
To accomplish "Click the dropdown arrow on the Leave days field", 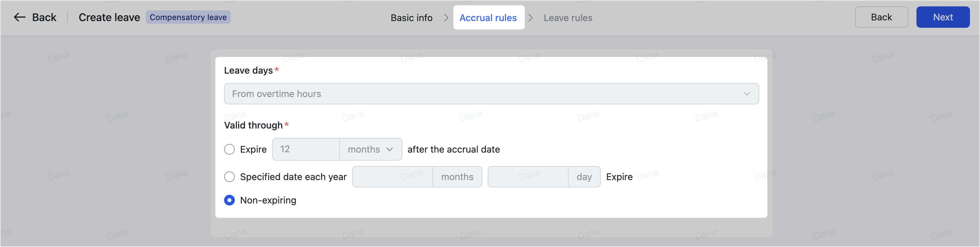I will coord(747,94).
